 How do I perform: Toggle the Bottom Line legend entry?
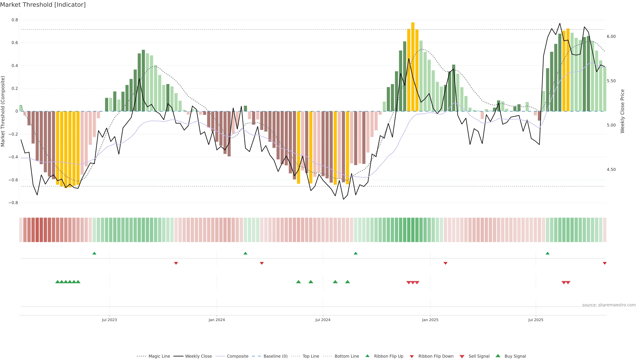(x=346, y=356)
